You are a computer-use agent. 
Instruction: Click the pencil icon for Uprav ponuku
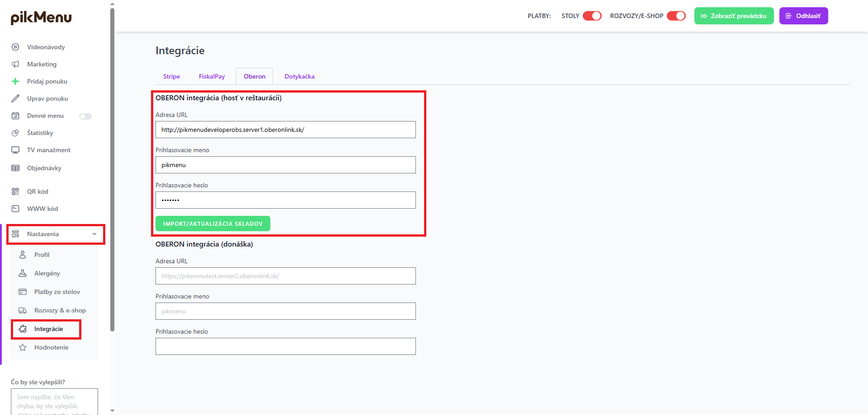15,98
